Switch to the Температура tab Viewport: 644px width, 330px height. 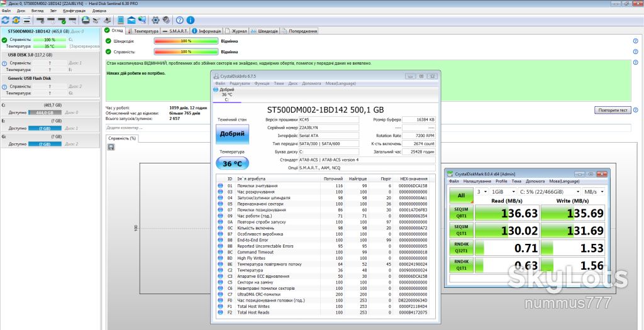pos(143,31)
